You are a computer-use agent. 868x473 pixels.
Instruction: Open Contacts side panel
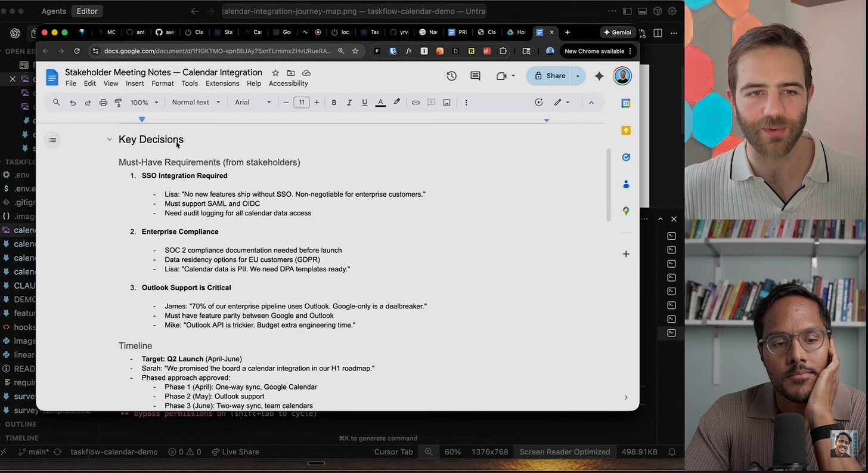click(x=626, y=184)
